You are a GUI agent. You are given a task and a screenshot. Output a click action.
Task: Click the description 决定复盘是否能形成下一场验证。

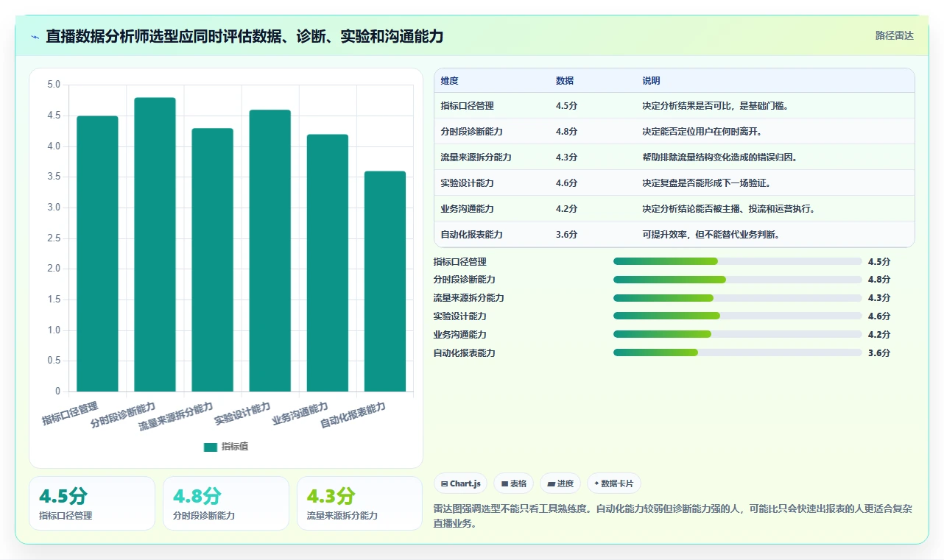(708, 183)
